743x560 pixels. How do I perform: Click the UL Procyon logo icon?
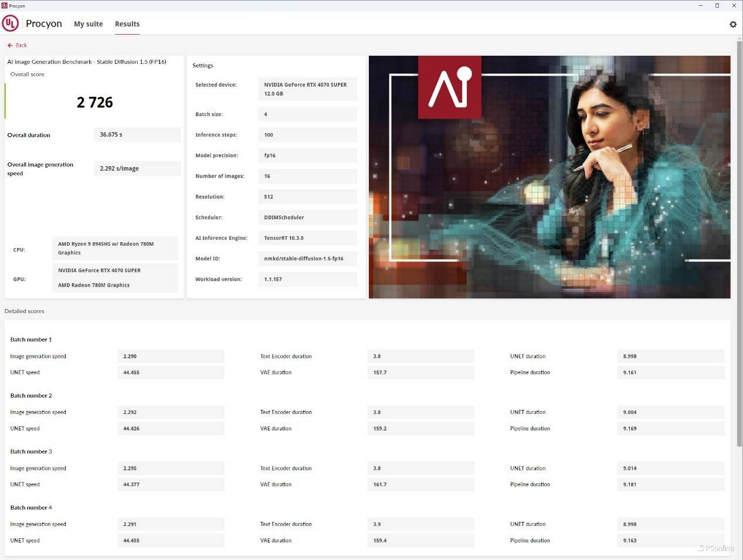coord(11,23)
